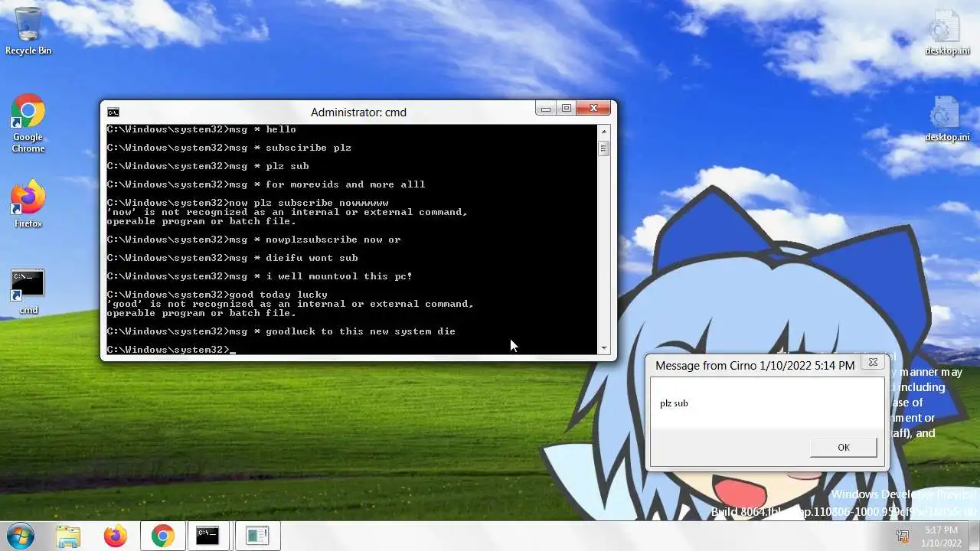Click the 'good today lucky' command line
This screenshot has width=980, height=551.
pos(217,295)
